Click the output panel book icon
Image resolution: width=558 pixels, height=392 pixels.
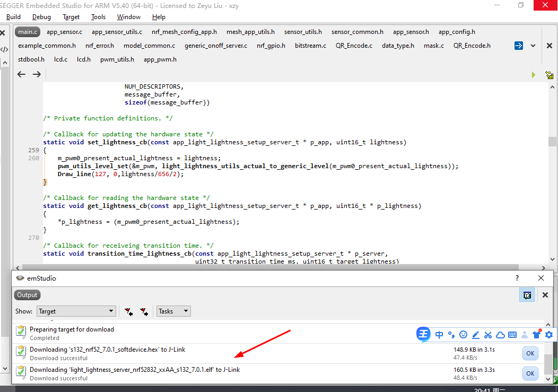tap(527, 295)
